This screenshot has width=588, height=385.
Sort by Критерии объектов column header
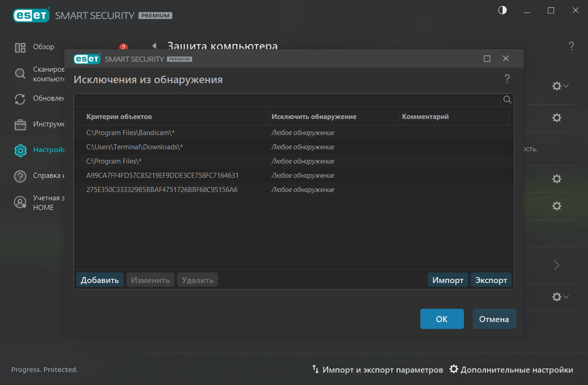119,117
